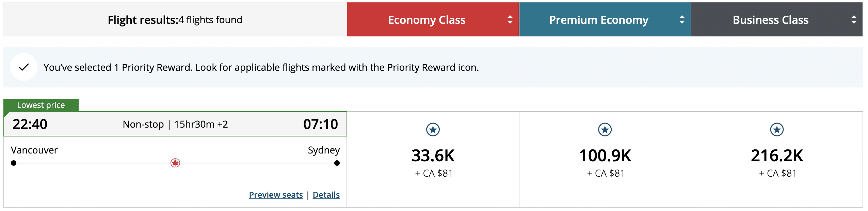Screen dimensions: 868x211
Task: Click the Sydney destination dot on the route line
Action: tap(337, 163)
